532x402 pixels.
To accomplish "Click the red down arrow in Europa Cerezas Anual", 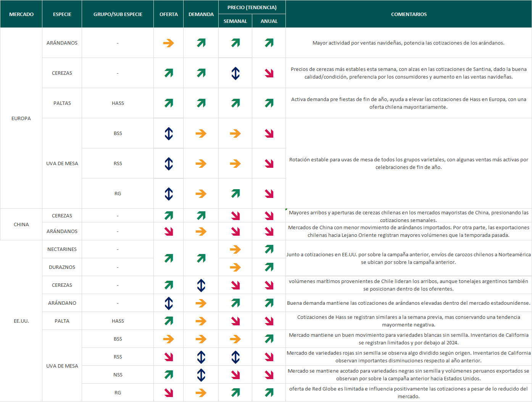I will (269, 73).
